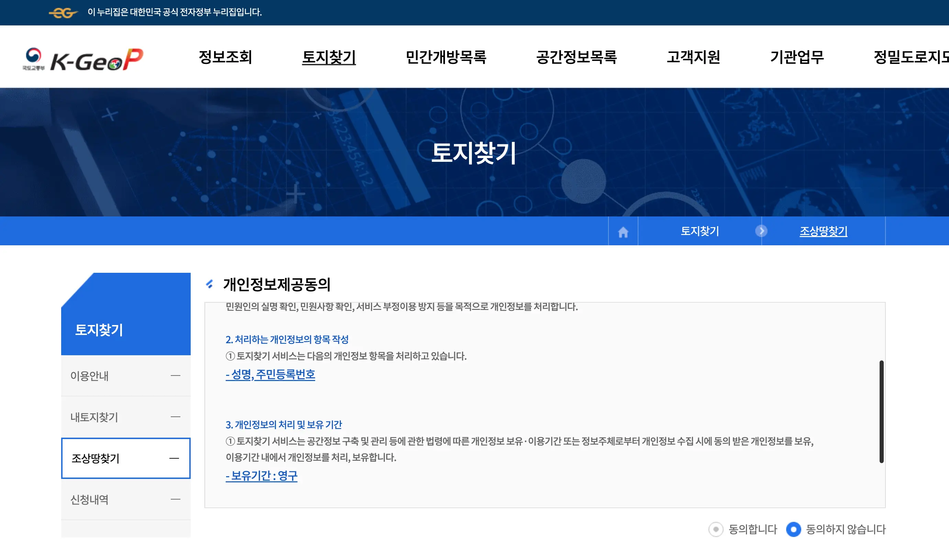
Task: Open the 민간개방목록 top menu
Action: (446, 57)
